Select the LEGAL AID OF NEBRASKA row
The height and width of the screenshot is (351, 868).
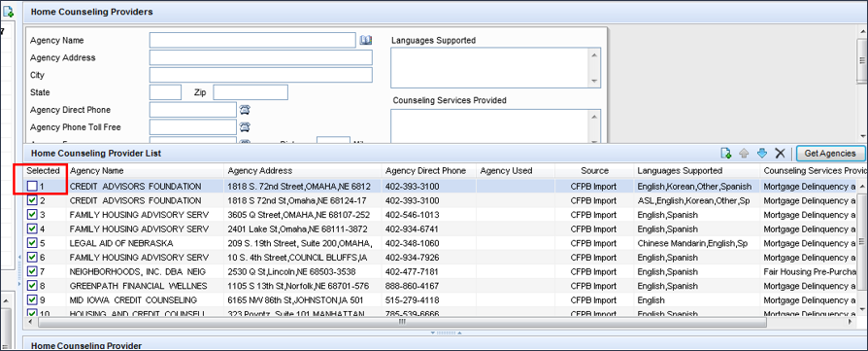(x=440, y=243)
